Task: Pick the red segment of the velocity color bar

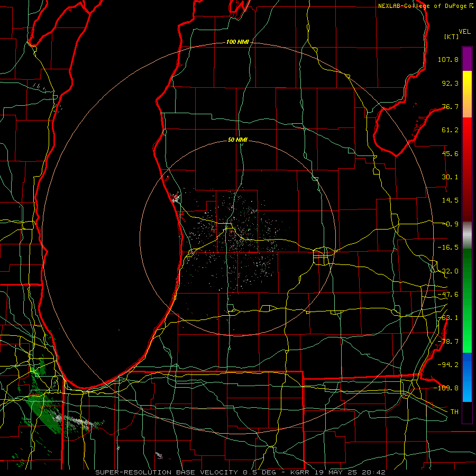Action: (x=467, y=169)
